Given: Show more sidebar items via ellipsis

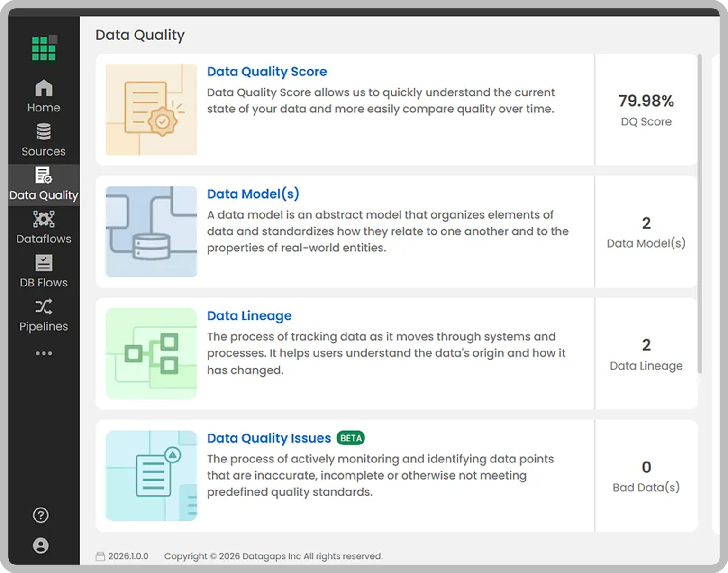Looking at the screenshot, I should point(44,353).
